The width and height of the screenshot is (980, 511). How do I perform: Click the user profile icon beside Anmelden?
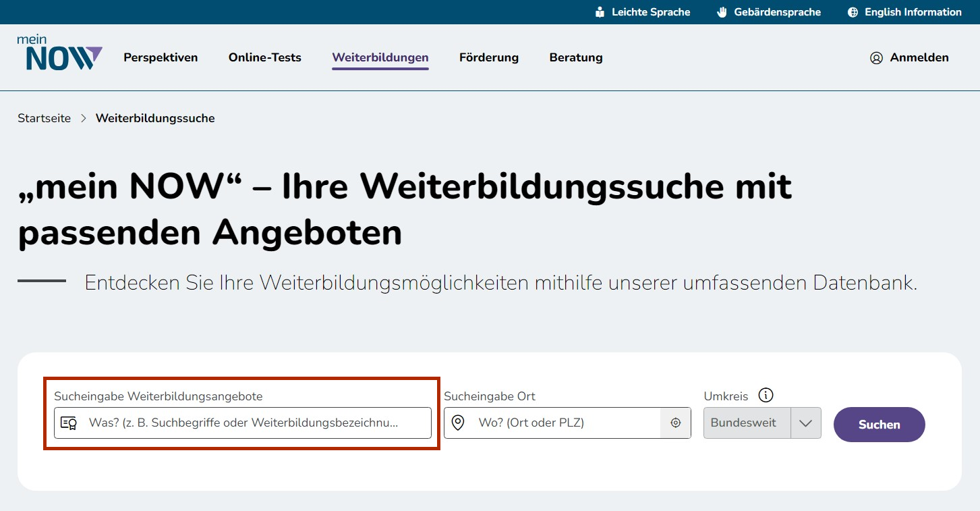pos(876,58)
